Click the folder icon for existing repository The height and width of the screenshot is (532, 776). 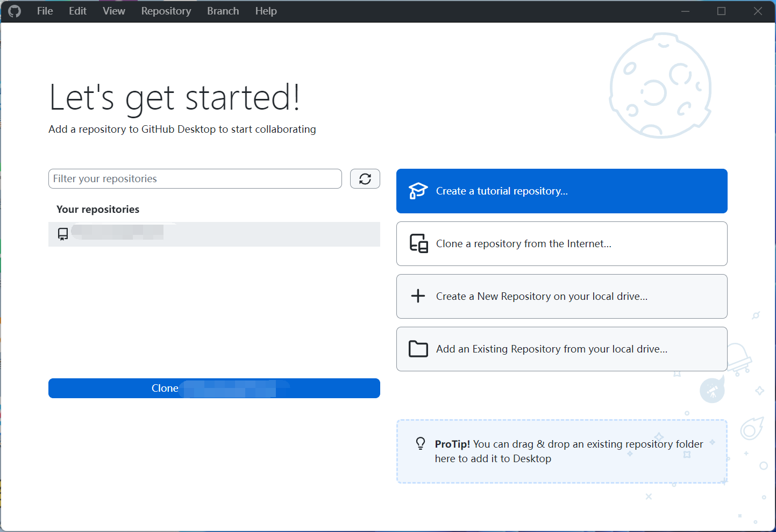point(418,349)
